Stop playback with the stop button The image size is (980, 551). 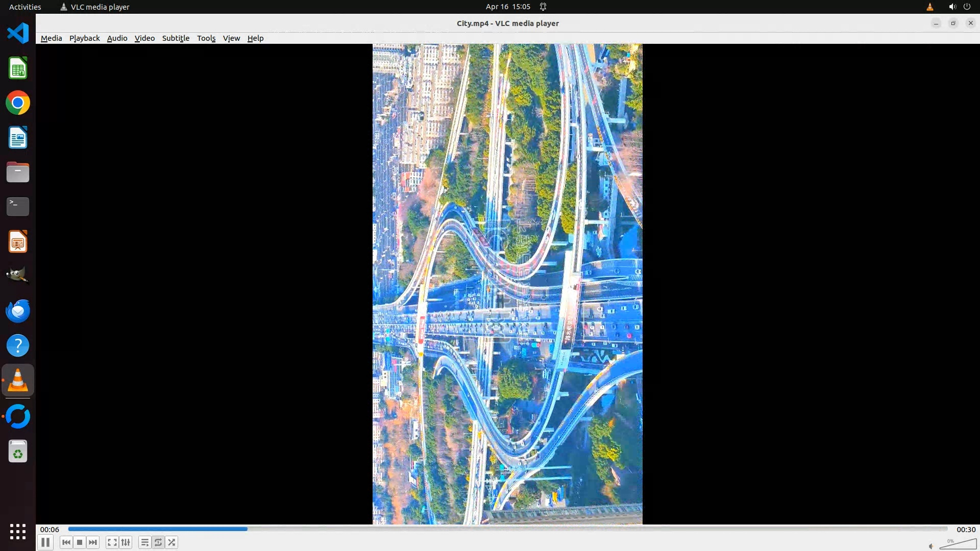80,542
